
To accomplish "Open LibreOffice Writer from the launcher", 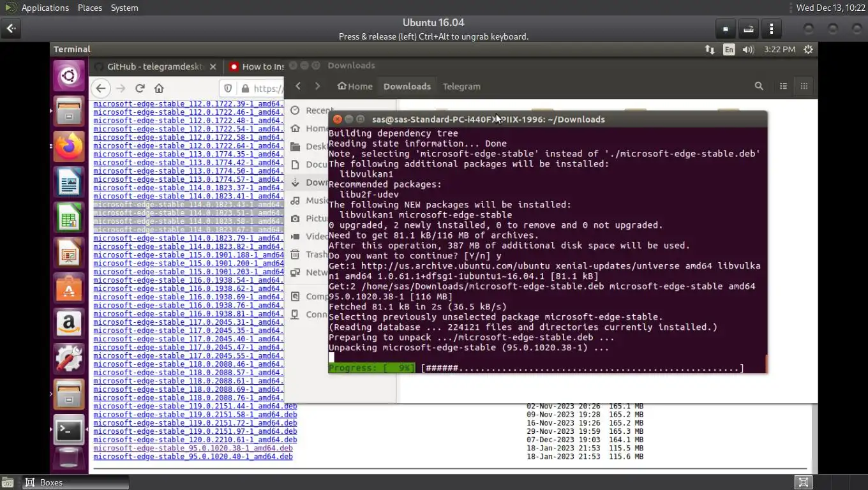I will [69, 182].
